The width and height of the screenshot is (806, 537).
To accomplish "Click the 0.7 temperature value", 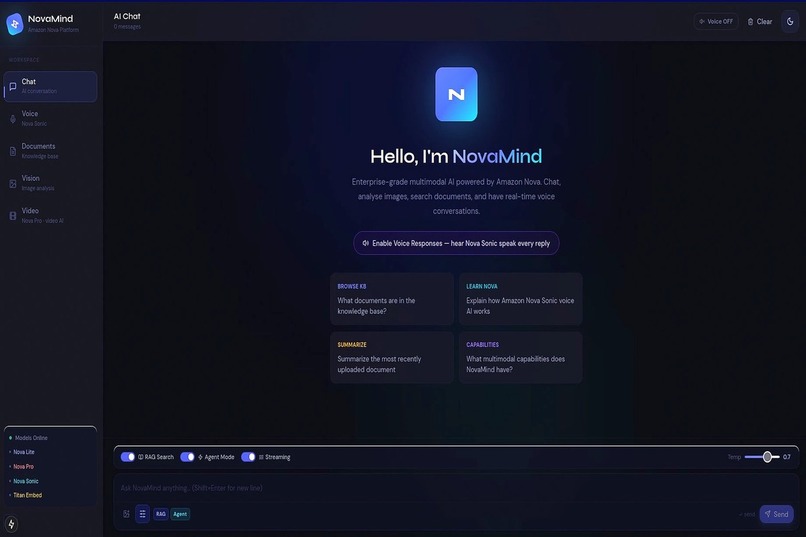I will [786, 457].
